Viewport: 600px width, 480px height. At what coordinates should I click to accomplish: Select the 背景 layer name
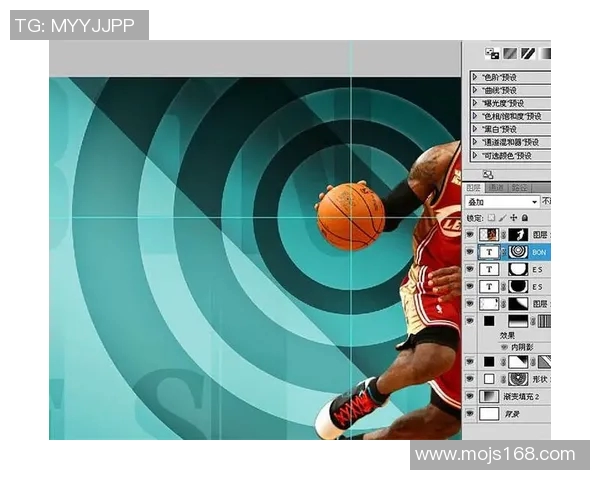click(x=511, y=414)
